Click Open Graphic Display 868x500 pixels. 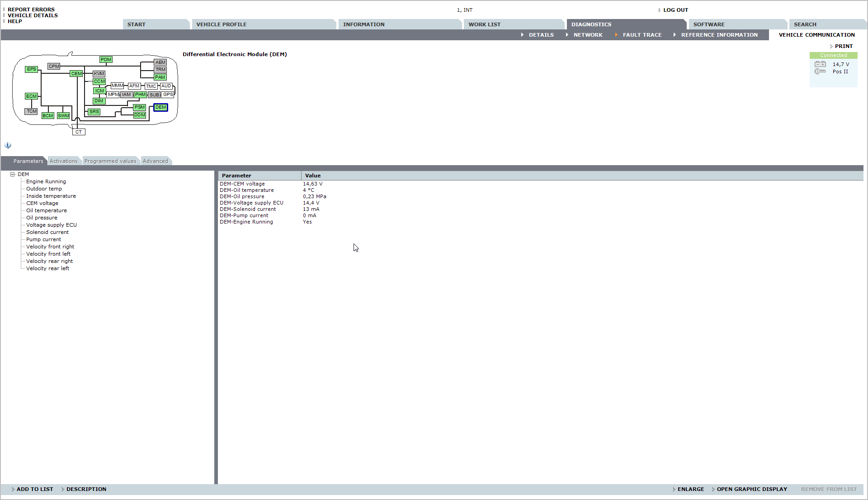click(x=751, y=489)
